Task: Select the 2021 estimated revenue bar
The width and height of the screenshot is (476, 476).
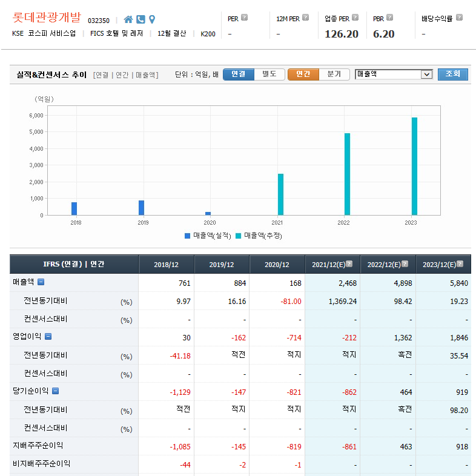Action: coord(281,194)
